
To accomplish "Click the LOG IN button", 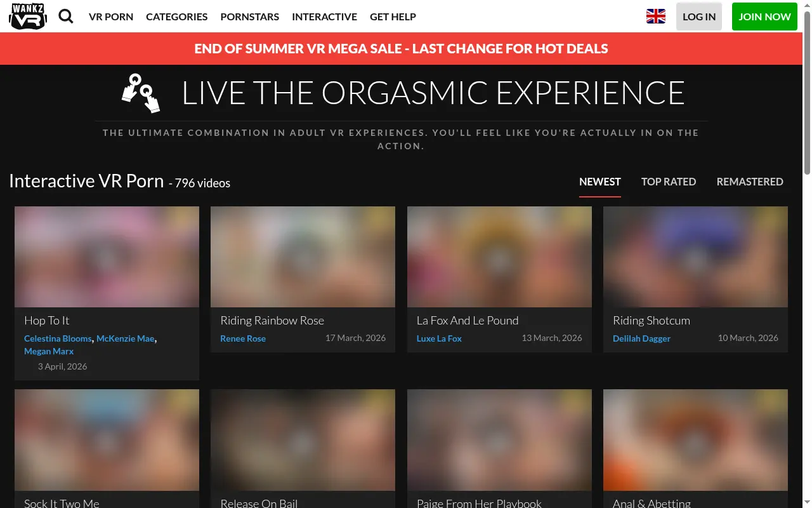I will [699, 17].
